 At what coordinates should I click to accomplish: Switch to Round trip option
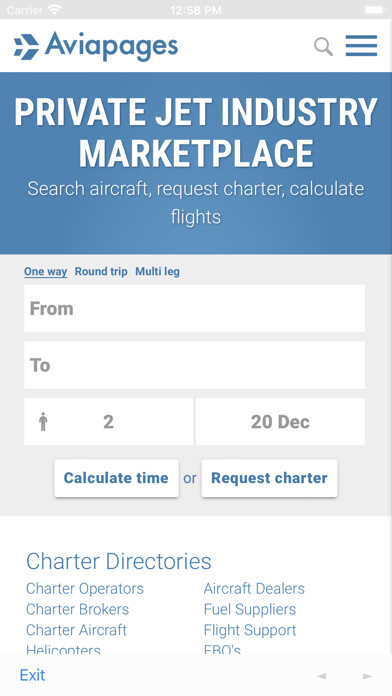coord(101,272)
